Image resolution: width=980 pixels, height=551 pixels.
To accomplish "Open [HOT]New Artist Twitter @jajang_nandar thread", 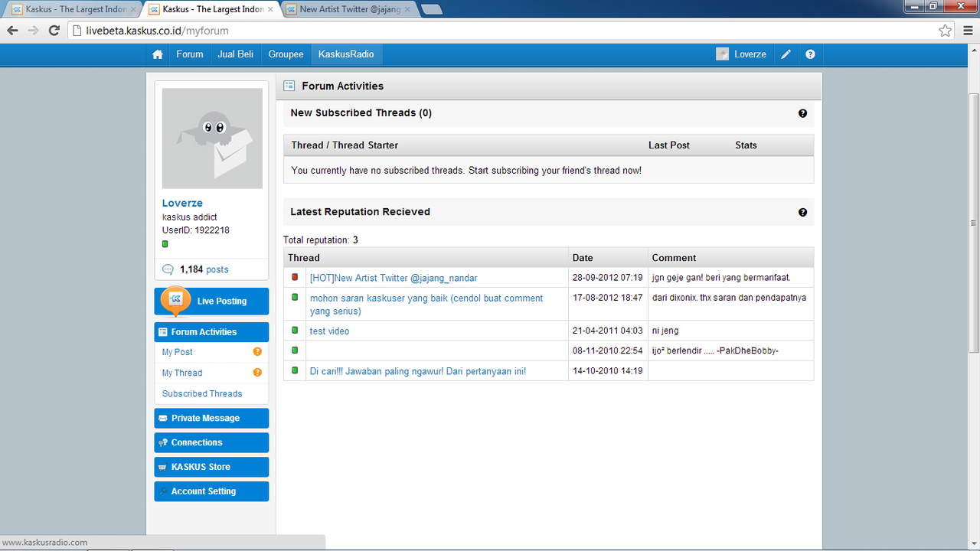I will pyautogui.click(x=394, y=278).
